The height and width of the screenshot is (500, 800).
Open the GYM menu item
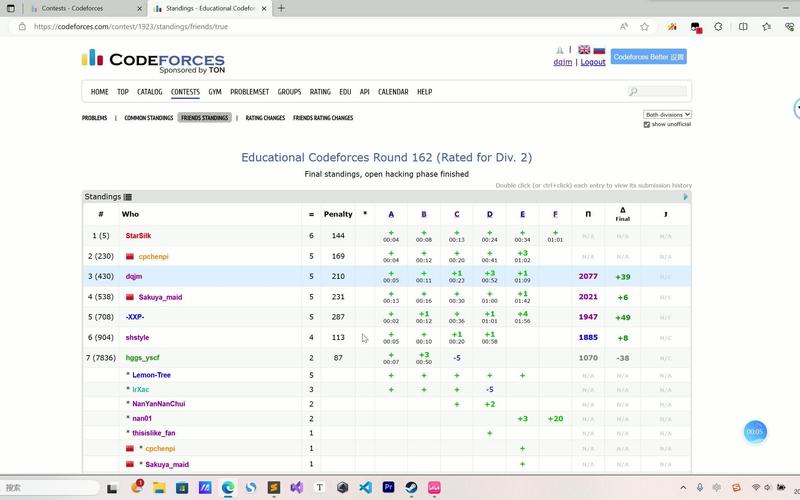(215, 92)
